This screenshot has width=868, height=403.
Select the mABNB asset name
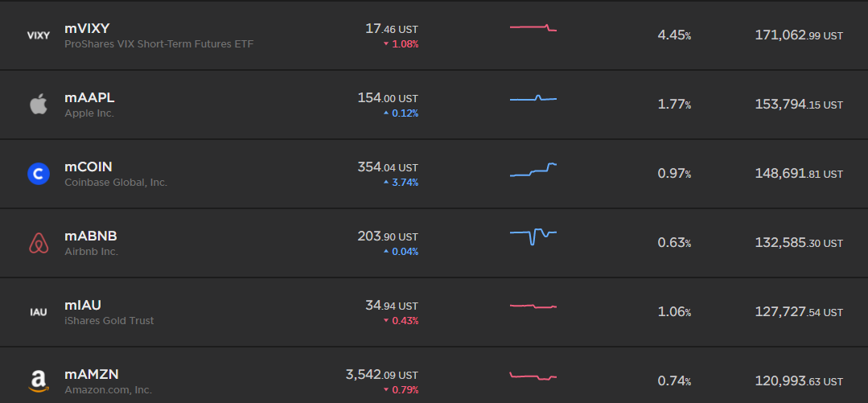click(x=91, y=236)
